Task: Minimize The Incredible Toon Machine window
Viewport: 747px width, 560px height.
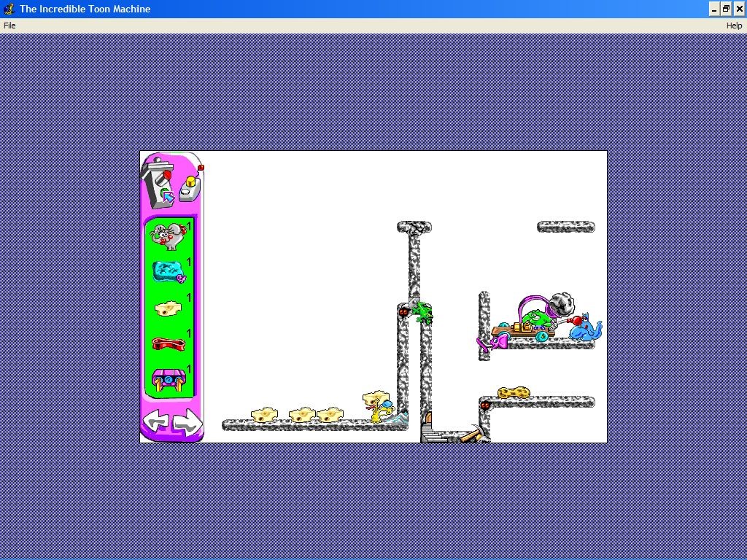Action: click(x=713, y=9)
